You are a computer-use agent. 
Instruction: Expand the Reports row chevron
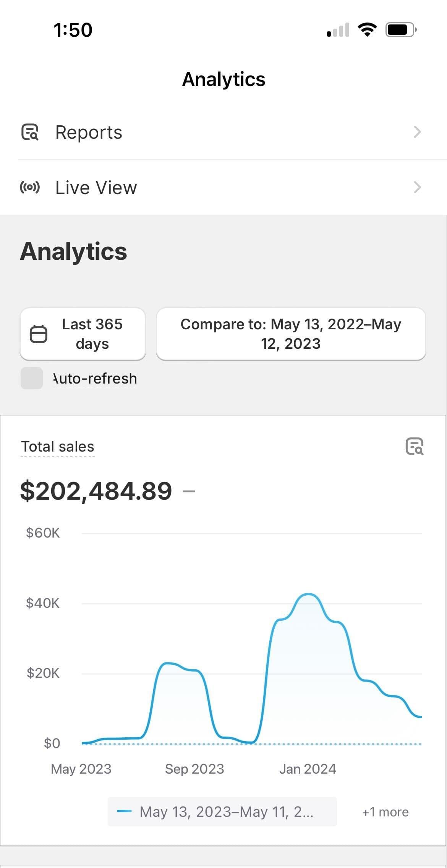tap(417, 132)
